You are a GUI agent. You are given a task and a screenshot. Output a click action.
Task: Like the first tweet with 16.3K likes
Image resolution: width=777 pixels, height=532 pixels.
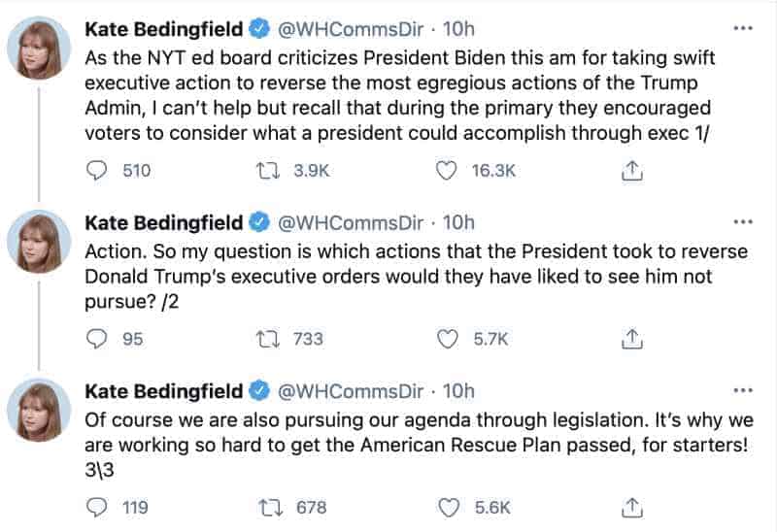[x=446, y=171]
